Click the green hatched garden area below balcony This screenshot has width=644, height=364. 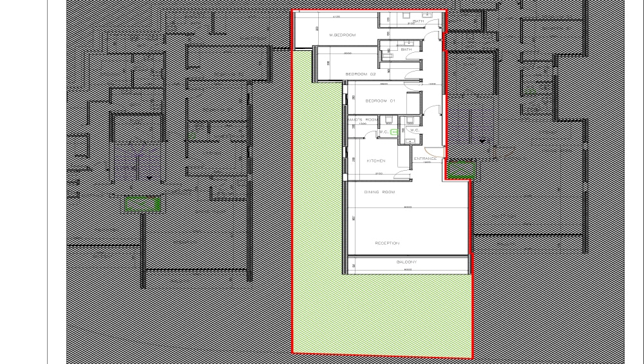(x=382, y=314)
